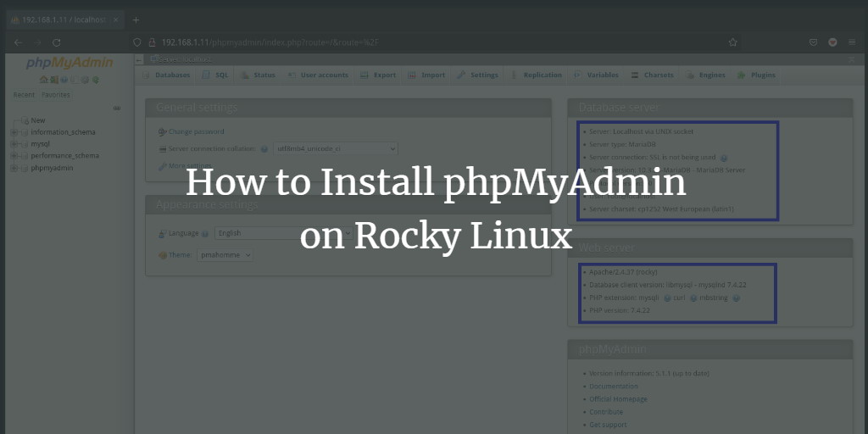Open the Replication tab
Screen dimensions: 868x434
point(536,75)
